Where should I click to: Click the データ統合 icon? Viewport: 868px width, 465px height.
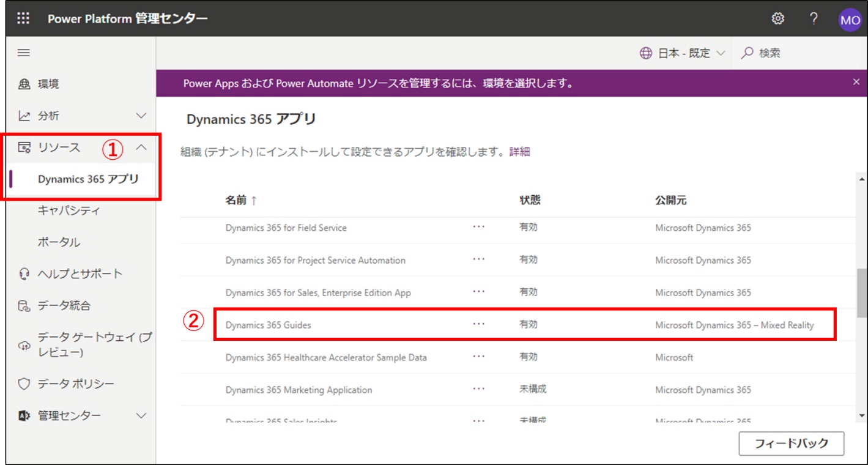(x=24, y=306)
